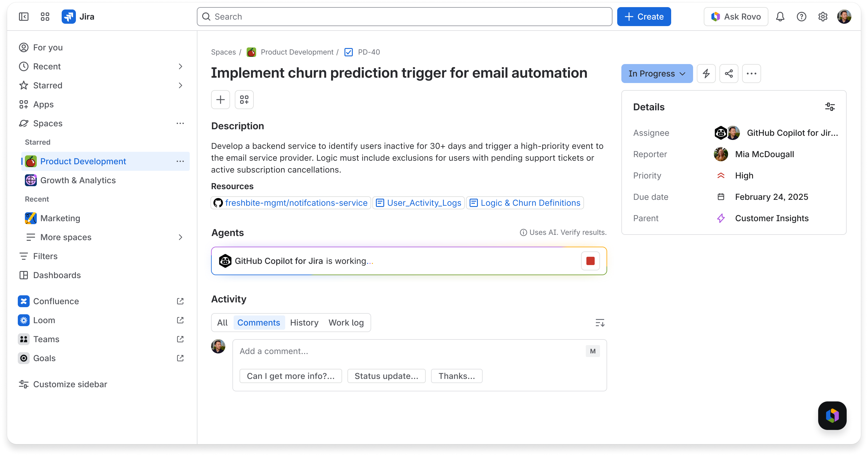This screenshot has height=456, width=868.
Task: Open the In Progress status dropdown
Action: pyautogui.click(x=657, y=74)
